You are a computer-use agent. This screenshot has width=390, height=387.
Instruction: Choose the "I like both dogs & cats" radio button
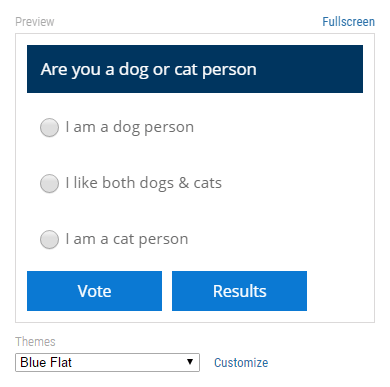[49, 183]
